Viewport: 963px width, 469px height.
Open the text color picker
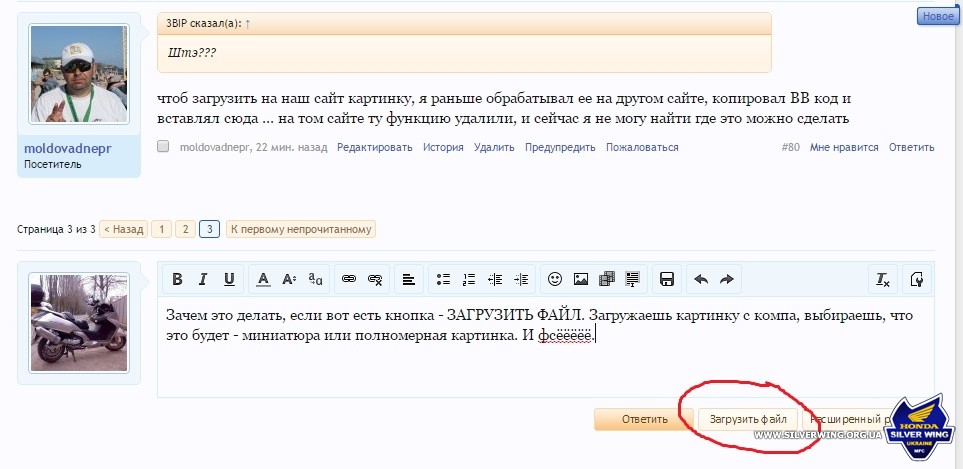(263, 279)
